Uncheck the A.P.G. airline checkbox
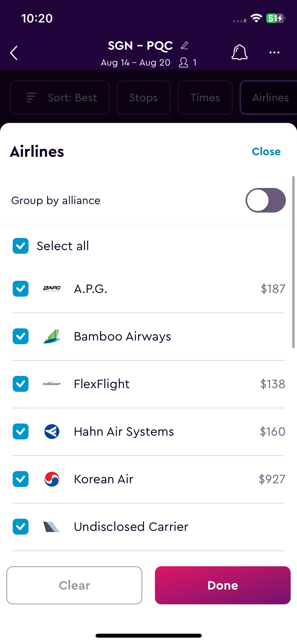The image size is (297, 644). click(21, 289)
